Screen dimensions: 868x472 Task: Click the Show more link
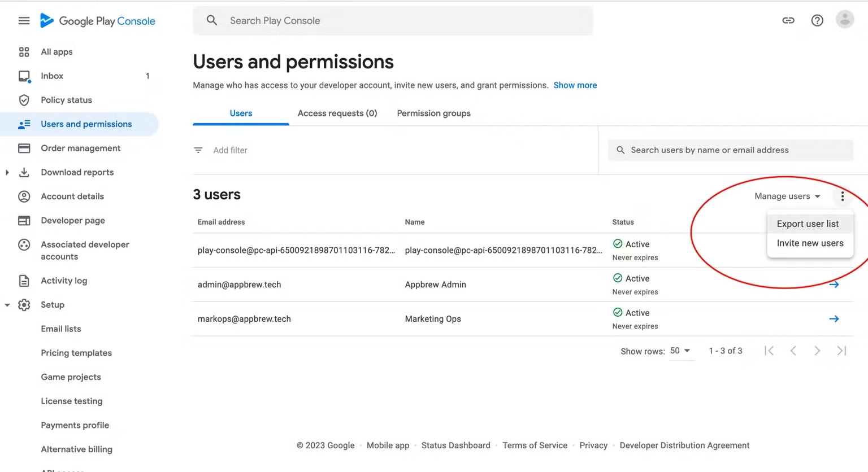click(x=575, y=85)
